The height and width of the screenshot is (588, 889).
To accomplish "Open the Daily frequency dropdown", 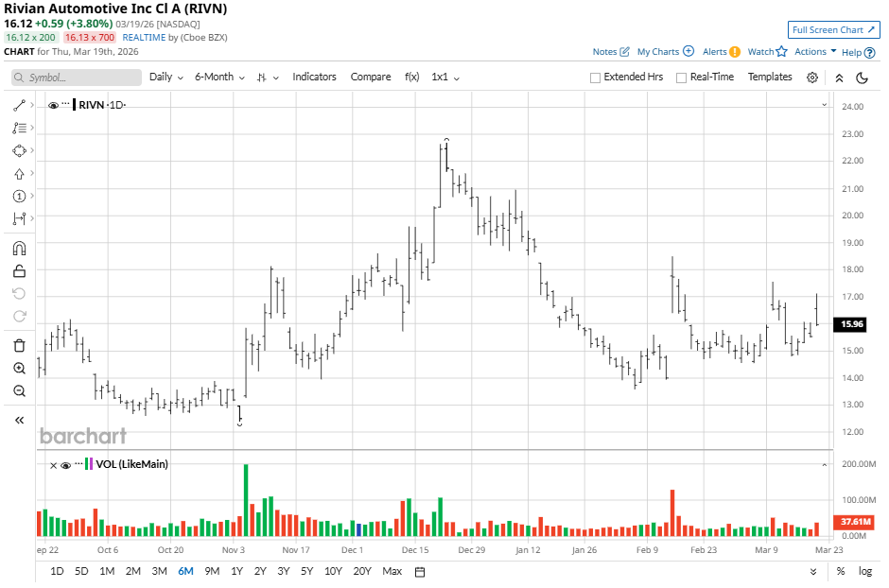I will 166,77.
